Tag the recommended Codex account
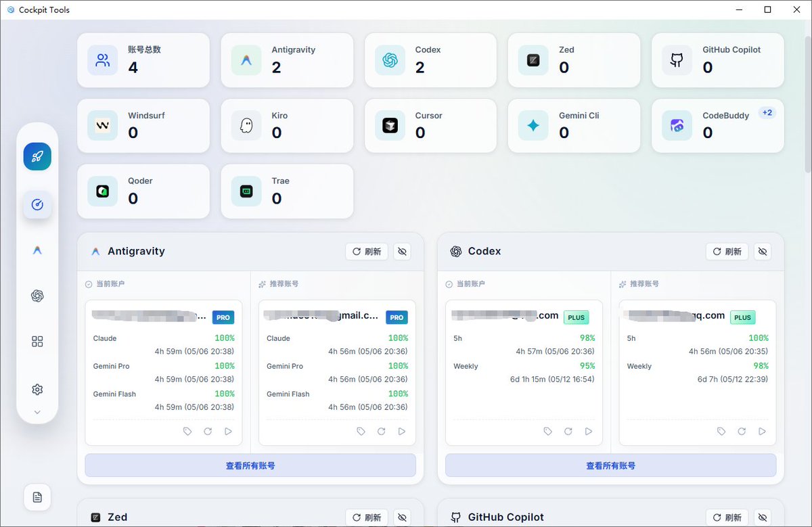The width and height of the screenshot is (812, 527). click(x=721, y=432)
